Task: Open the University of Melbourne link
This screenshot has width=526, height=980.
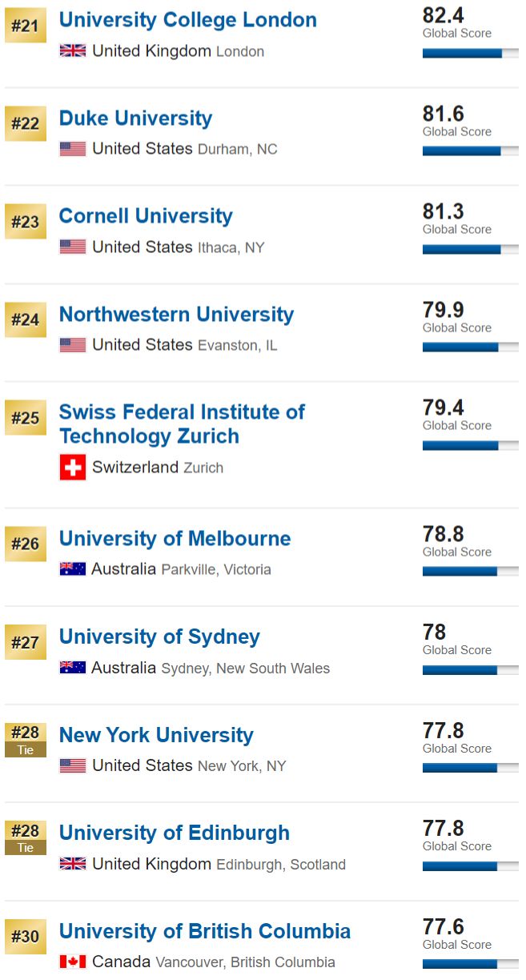Action: pyautogui.click(x=175, y=539)
